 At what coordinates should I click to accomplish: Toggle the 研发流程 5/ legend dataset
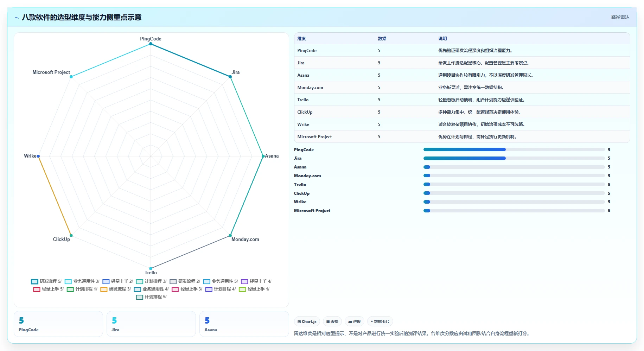(46, 281)
